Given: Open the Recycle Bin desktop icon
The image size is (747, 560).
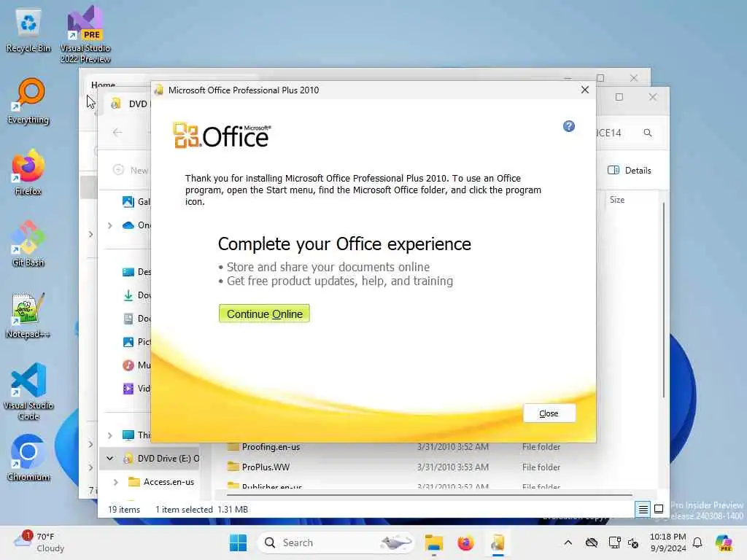Looking at the screenshot, I should (x=28, y=31).
